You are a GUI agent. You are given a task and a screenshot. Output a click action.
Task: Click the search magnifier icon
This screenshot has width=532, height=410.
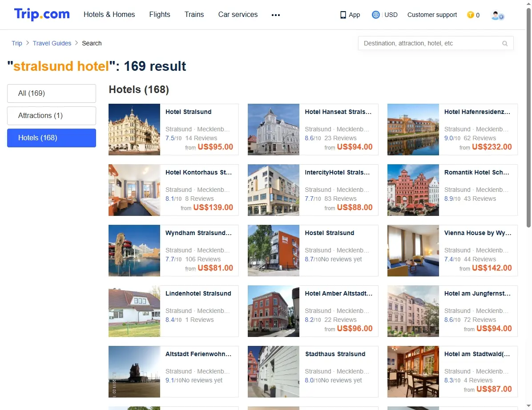[x=504, y=44]
